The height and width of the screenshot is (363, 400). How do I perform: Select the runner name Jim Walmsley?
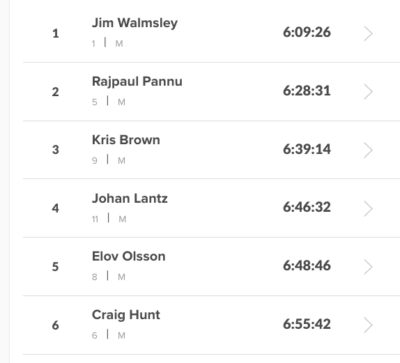tap(135, 23)
